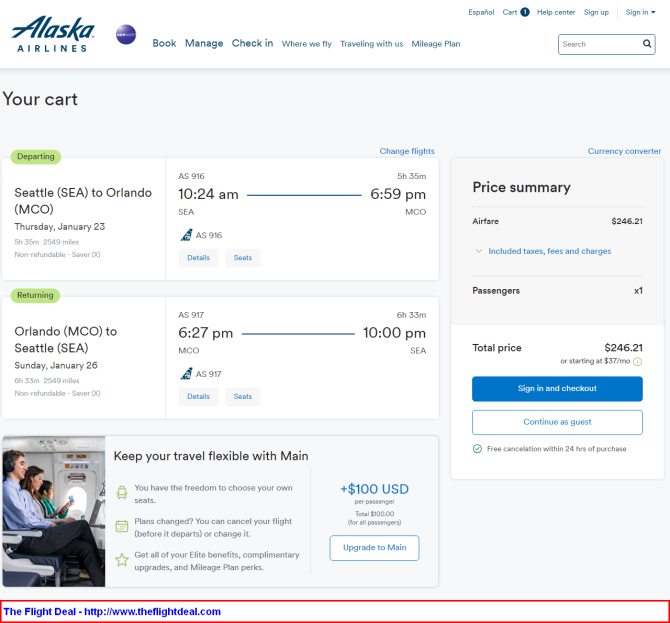670x623 pixels.
Task: Click the oneworld alliance badge icon
Action: click(127, 35)
